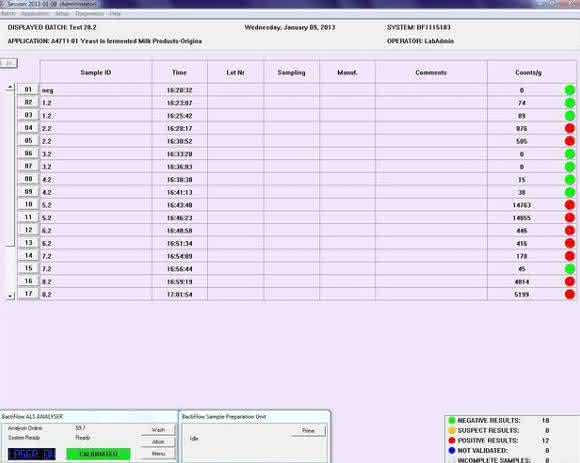Open the Batch menu
Viewport: 580px width, 463px height.
click(x=8, y=14)
